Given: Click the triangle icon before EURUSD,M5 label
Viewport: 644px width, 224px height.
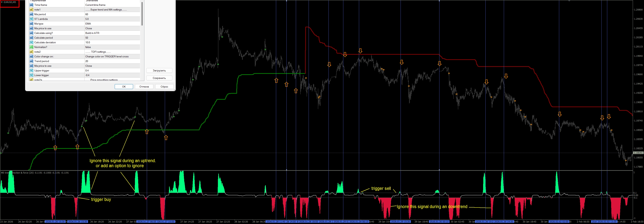Looking at the screenshot, I should (x=2, y=2).
